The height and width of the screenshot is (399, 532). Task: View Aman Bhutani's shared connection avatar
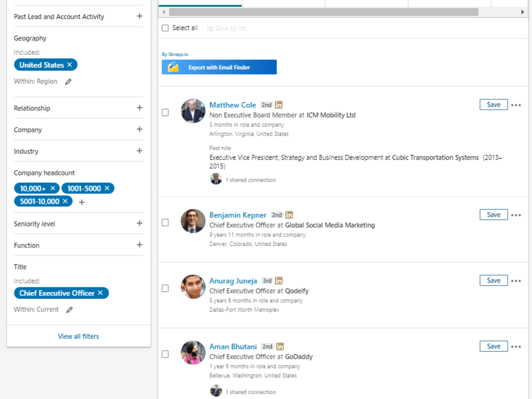point(216,391)
